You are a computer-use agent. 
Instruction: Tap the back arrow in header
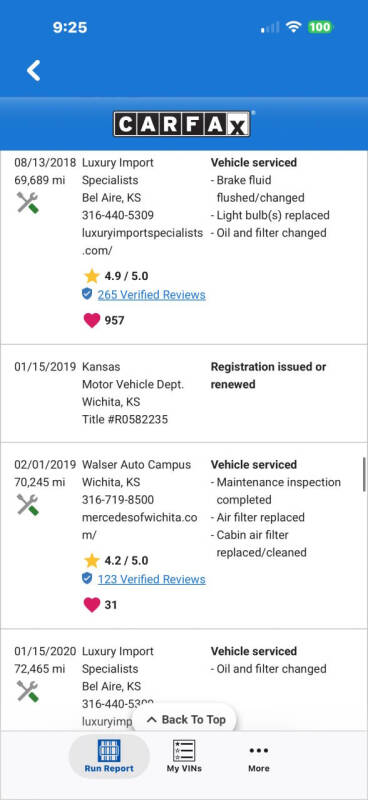[34, 70]
